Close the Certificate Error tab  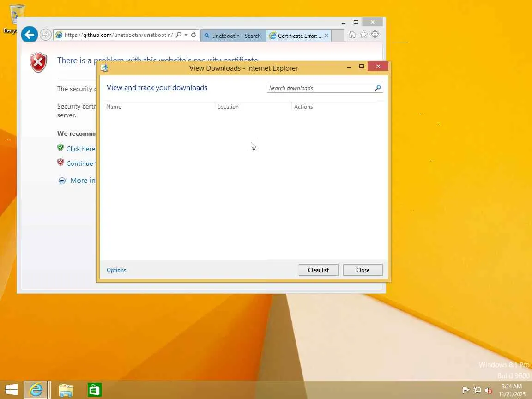(x=326, y=36)
